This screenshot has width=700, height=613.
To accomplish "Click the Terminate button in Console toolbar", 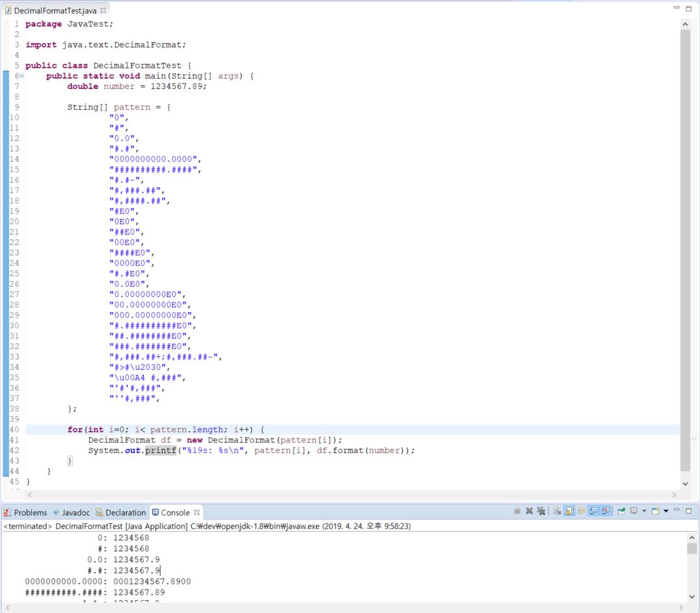I will pyautogui.click(x=517, y=511).
